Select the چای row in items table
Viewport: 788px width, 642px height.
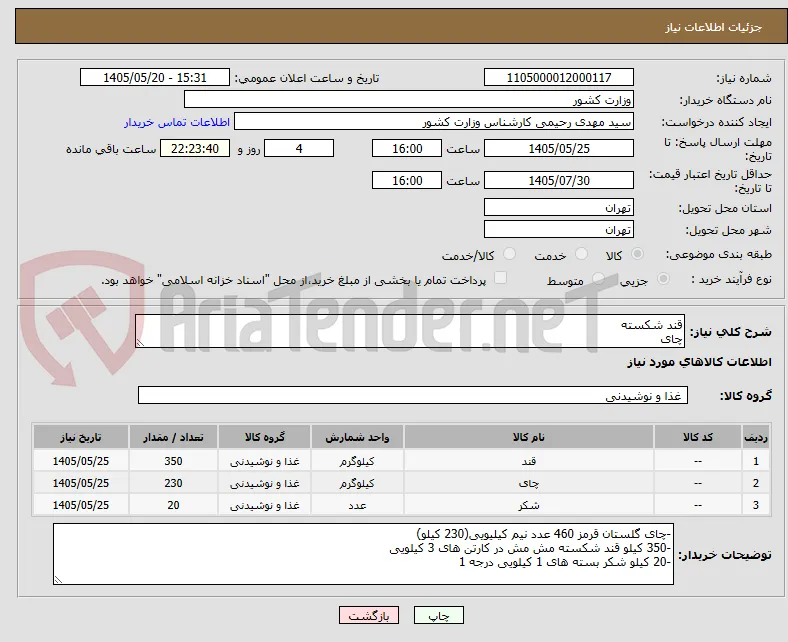click(x=401, y=483)
